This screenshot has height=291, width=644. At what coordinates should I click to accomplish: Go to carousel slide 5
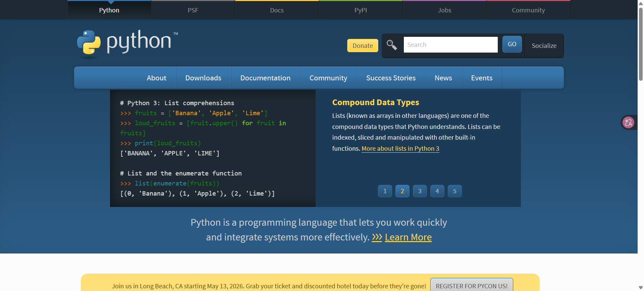pos(455,191)
